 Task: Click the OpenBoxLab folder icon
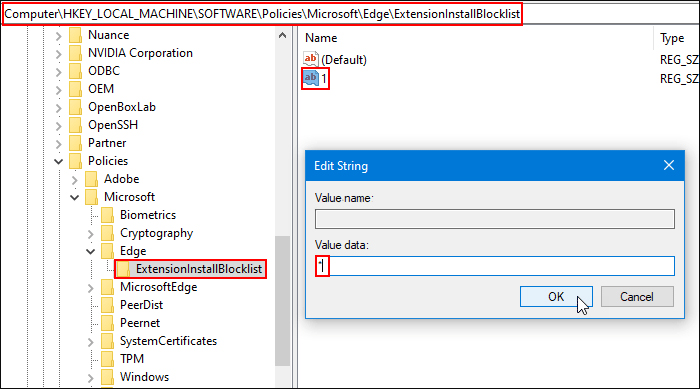coord(75,107)
